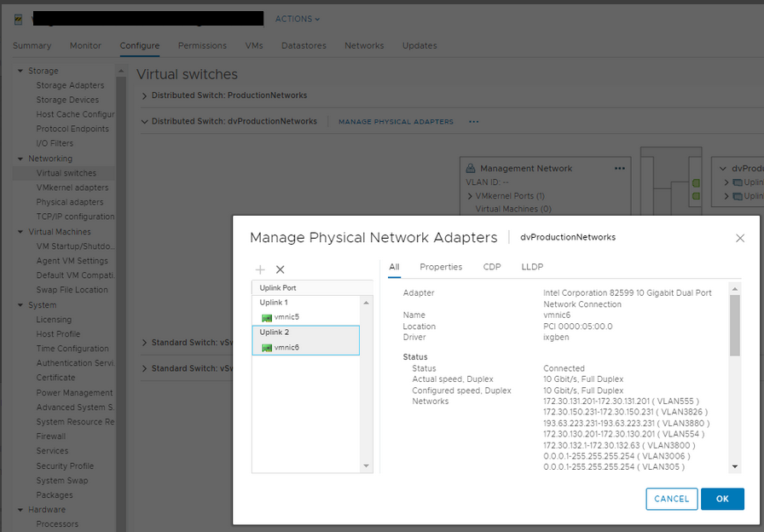Select the CDP tab in dialog
Screen dimensions: 764x532
point(492,267)
